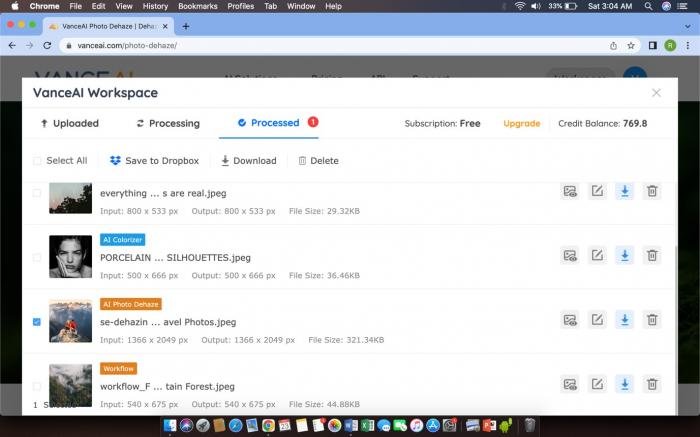Expand the Chrome tab search chevron
Image resolution: width=700 pixels, height=437 pixels.
(688, 26)
